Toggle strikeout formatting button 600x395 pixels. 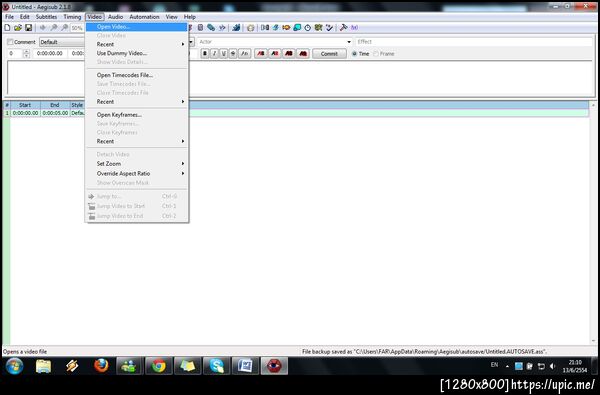coord(233,54)
